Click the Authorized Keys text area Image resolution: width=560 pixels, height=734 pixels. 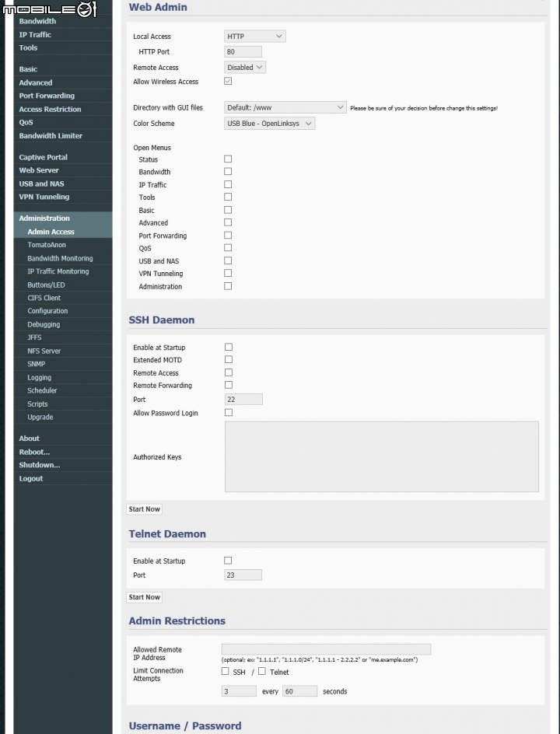pos(382,456)
